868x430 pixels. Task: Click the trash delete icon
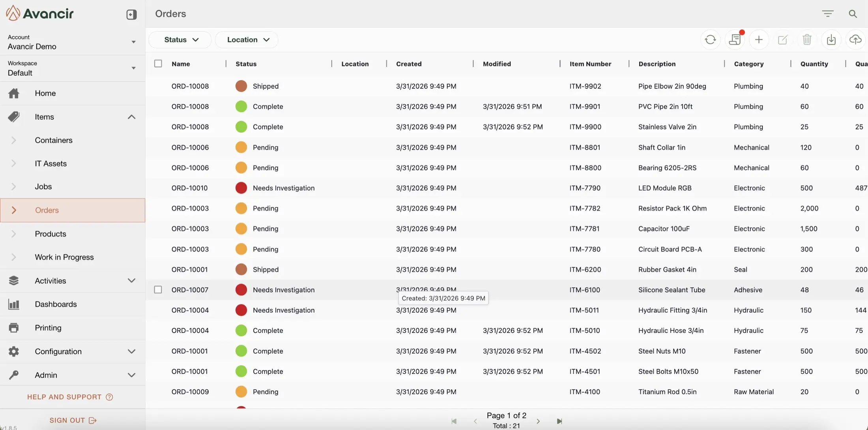pyautogui.click(x=807, y=39)
